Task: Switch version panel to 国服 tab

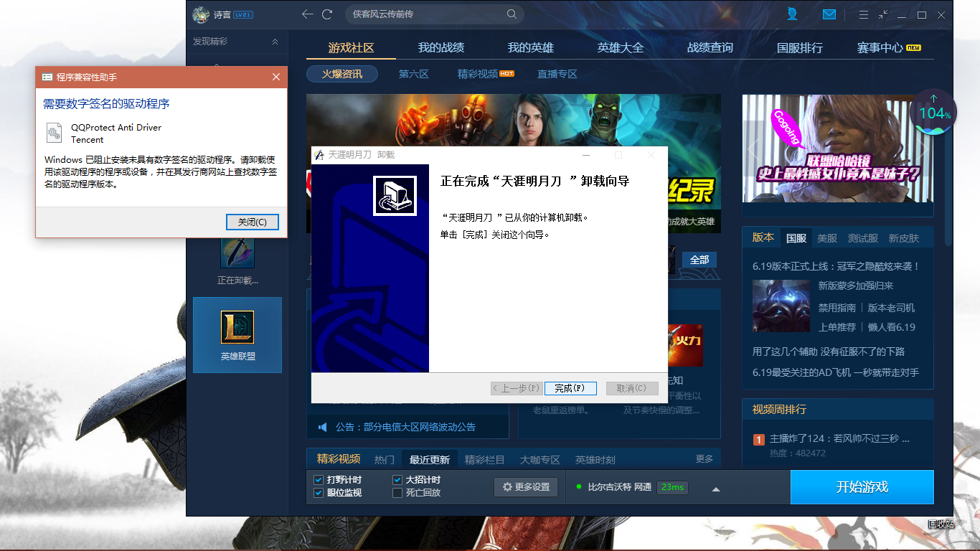Action: tap(796, 238)
